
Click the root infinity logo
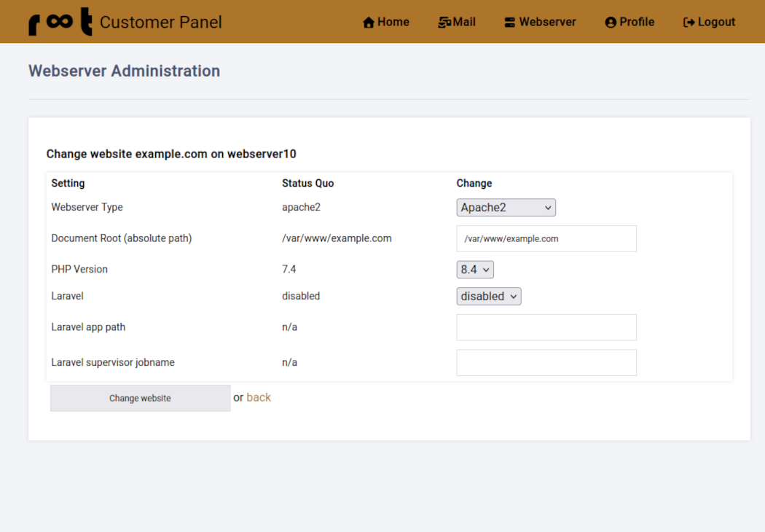click(x=60, y=22)
